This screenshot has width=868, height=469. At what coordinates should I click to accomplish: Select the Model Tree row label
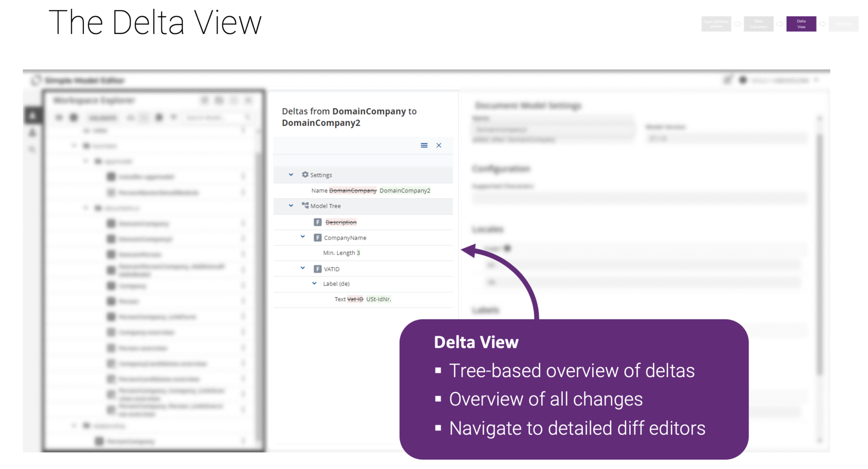coord(325,206)
